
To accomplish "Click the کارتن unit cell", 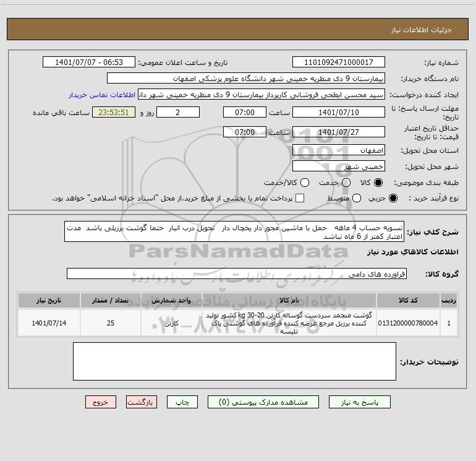I will (x=171, y=323).
